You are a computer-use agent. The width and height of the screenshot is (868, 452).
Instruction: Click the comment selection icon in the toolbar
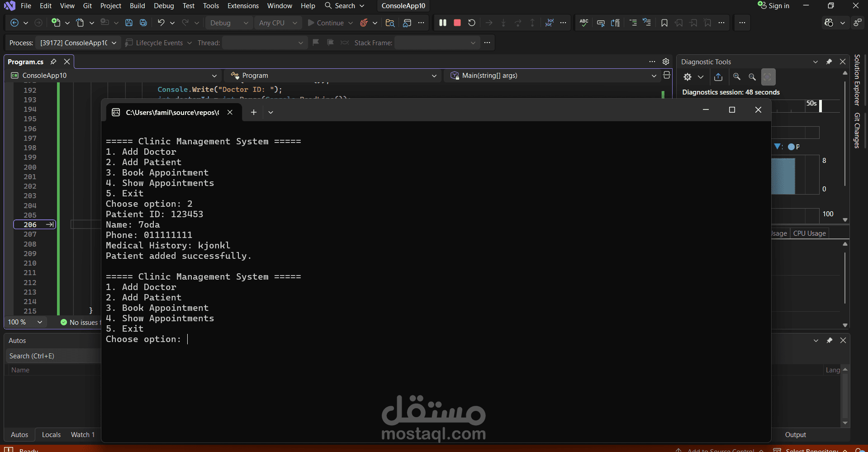tap(632, 23)
